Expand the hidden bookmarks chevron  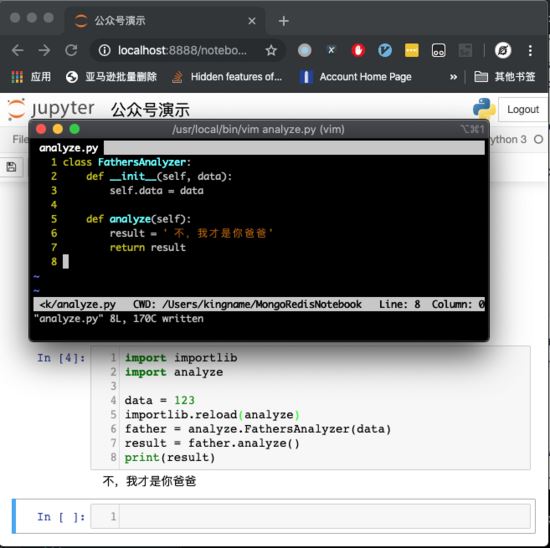pos(454,76)
